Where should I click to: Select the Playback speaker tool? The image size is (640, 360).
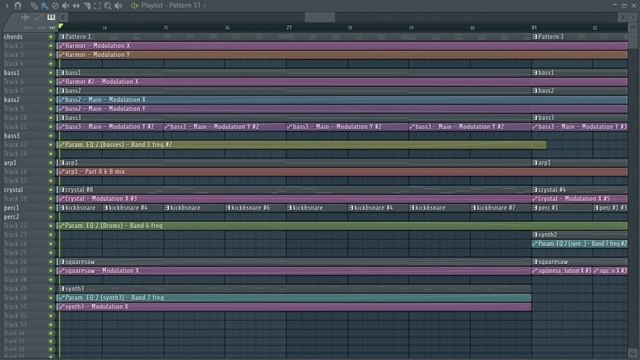(118, 6)
